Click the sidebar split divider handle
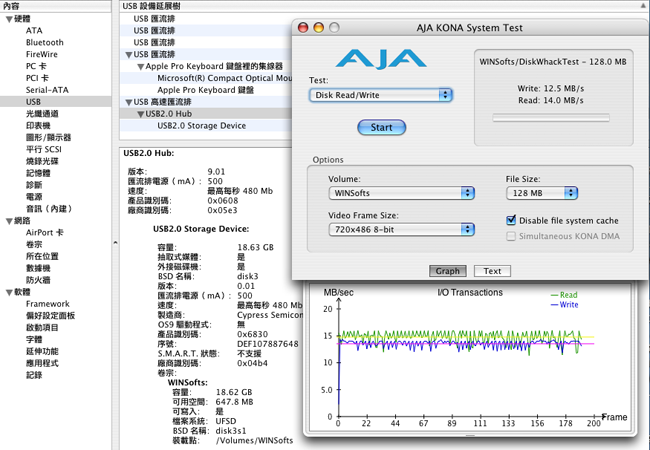The width and height of the screenshot is (650, 450). point(115,243)
